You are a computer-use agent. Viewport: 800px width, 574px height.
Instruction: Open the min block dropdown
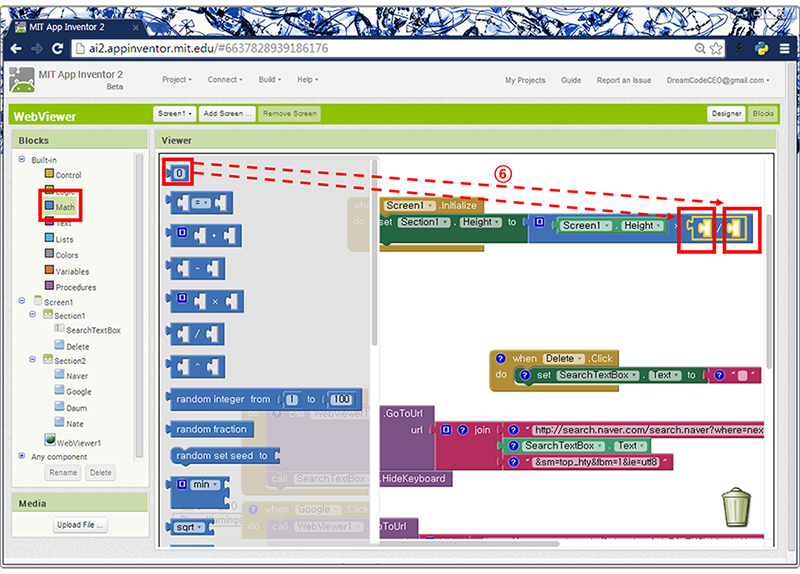[x=205, y=484]
